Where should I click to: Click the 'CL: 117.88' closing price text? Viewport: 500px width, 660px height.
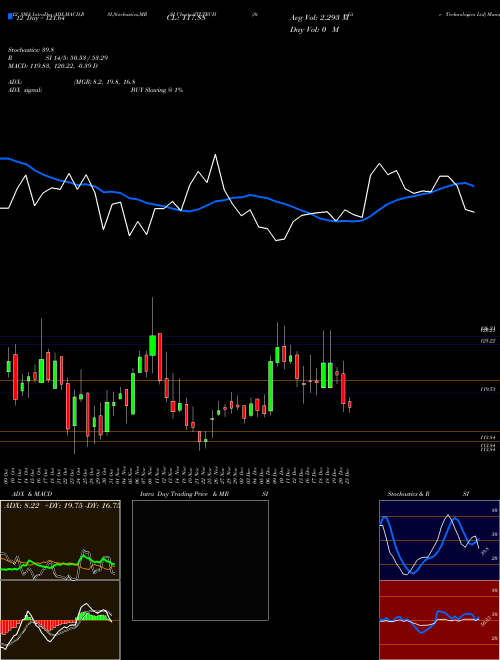pyautogui.click(x=186, y=18)
